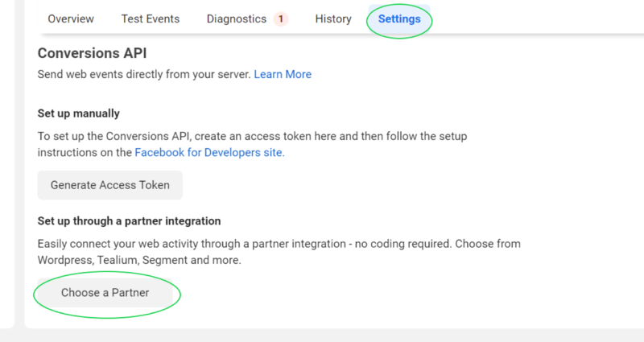The height and width of the screenshot is (342, 644).
Task: Open the Learn More link
Action: 283,74
